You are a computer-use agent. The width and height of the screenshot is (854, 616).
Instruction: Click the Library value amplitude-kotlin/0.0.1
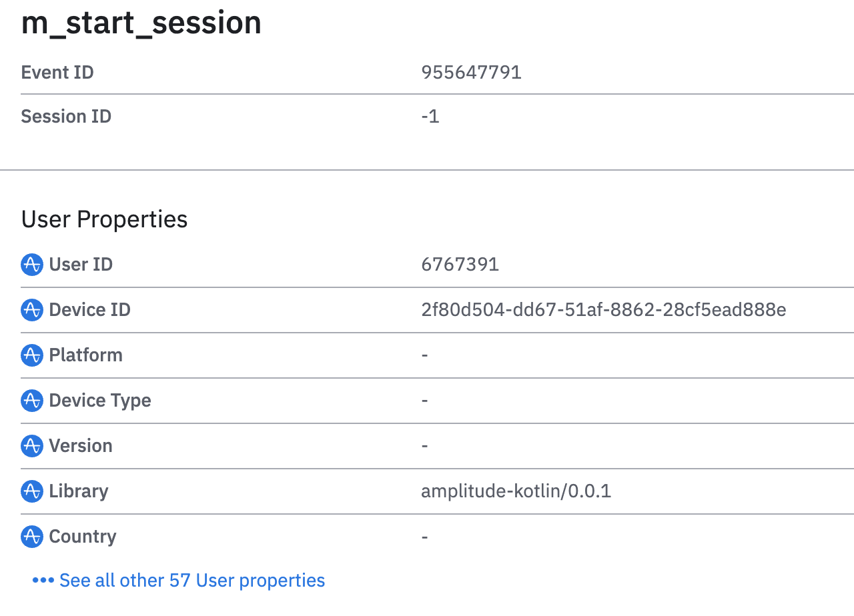(x=516, y=491)
